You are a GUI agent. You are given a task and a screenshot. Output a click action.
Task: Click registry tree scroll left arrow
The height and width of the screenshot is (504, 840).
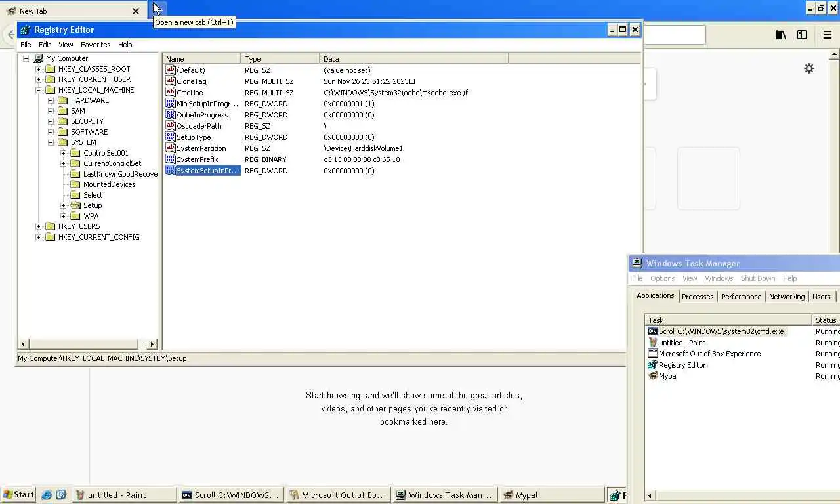[24, 344]
